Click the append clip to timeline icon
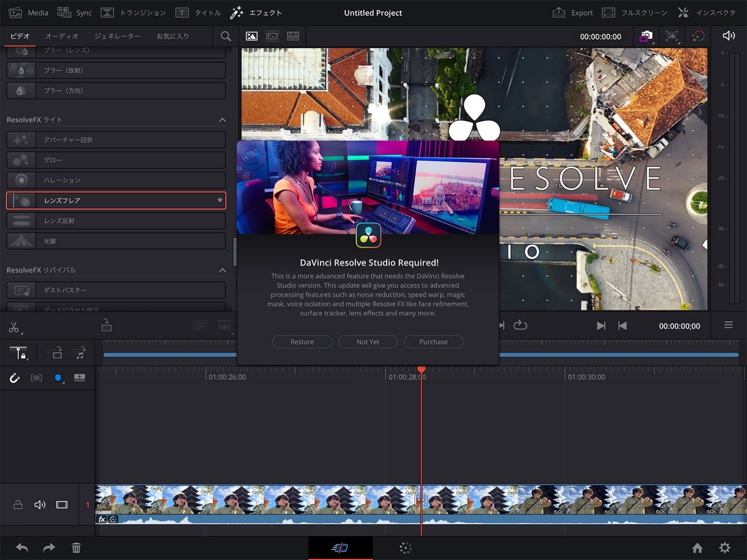 pos(107,325)
